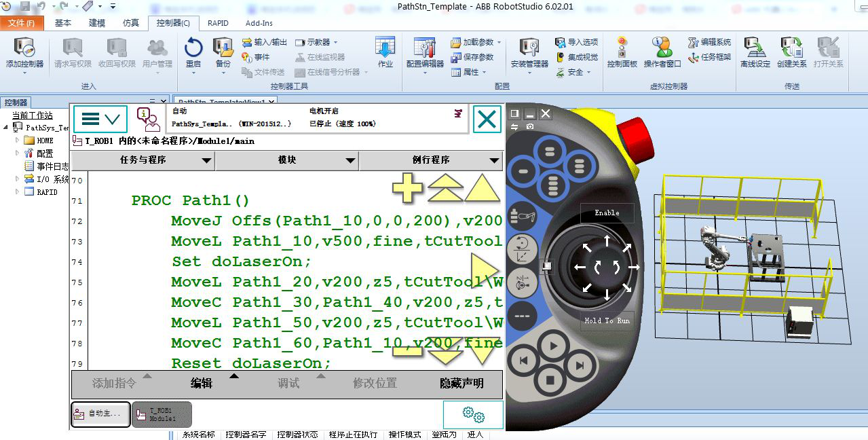Open 集成视觉 integrated vision
Viewport: 868px width, 440px height.
pos(577,57)
